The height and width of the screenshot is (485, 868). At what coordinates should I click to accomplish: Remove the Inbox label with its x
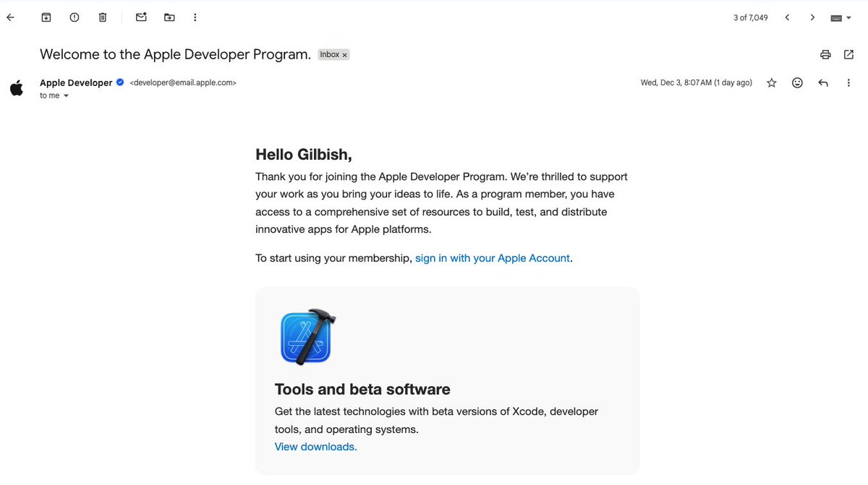tap(345, 55)
